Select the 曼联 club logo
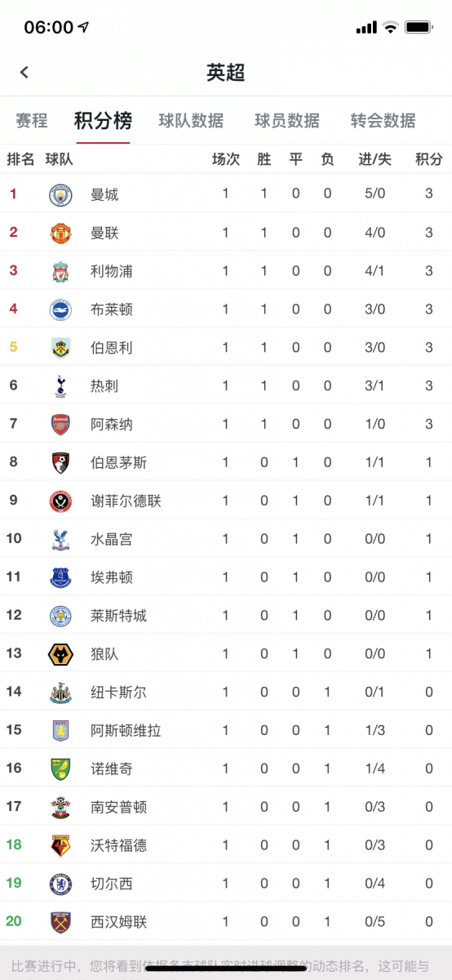This screenshot has height=980, width=452. (60, 233)
